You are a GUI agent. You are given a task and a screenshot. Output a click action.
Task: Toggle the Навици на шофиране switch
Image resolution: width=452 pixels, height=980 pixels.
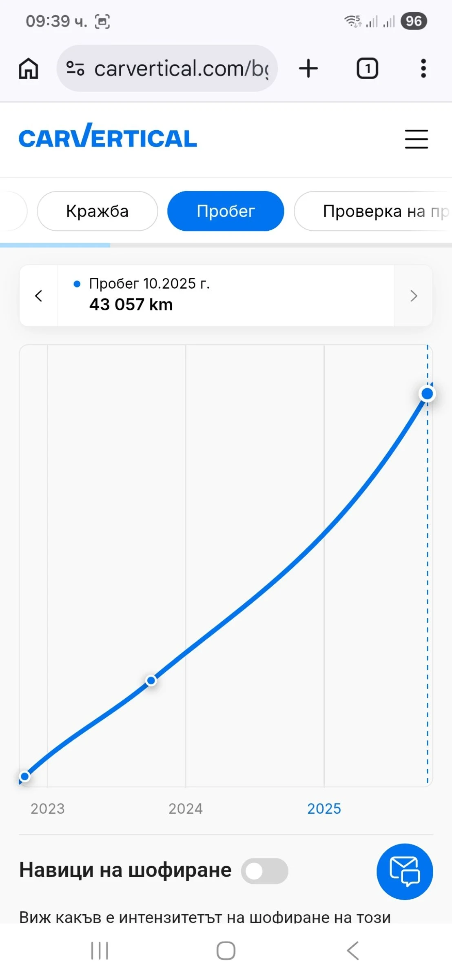264,871
